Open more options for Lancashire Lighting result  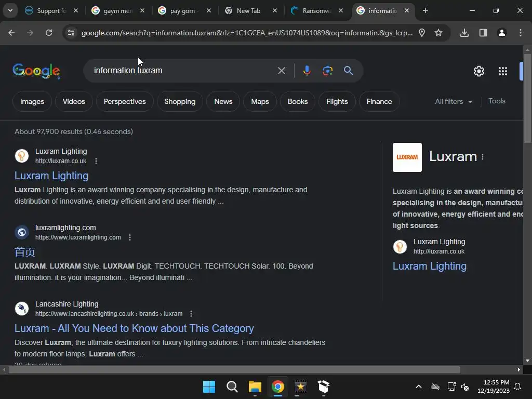[191, 313]
